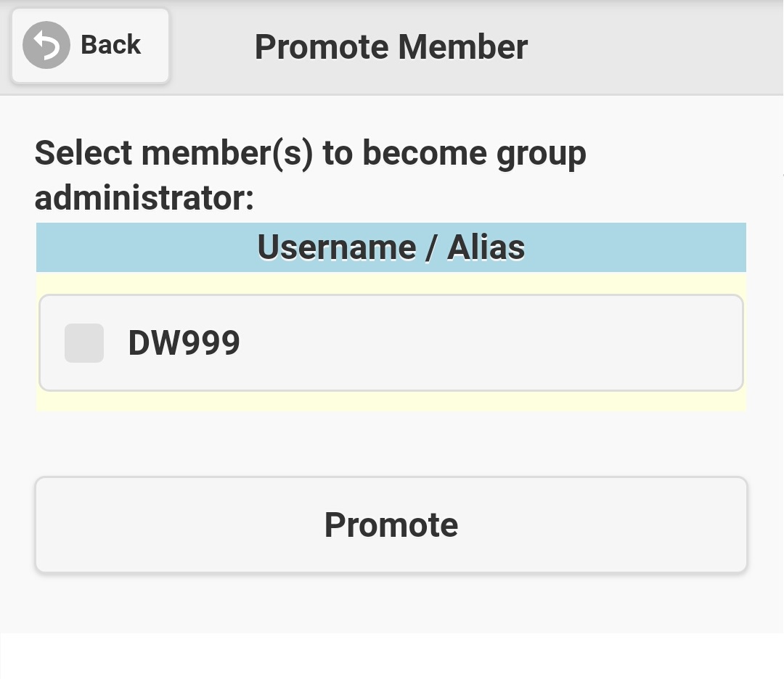Click the yellow area below DW999 row
The image size is (784, 679).
click(391, 401)
